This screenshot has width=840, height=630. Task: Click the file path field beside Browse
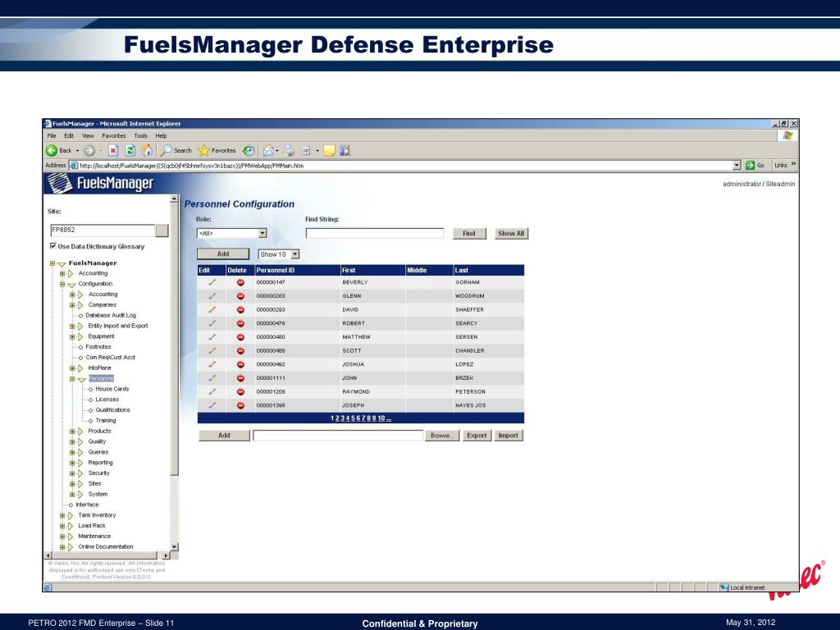338,436
